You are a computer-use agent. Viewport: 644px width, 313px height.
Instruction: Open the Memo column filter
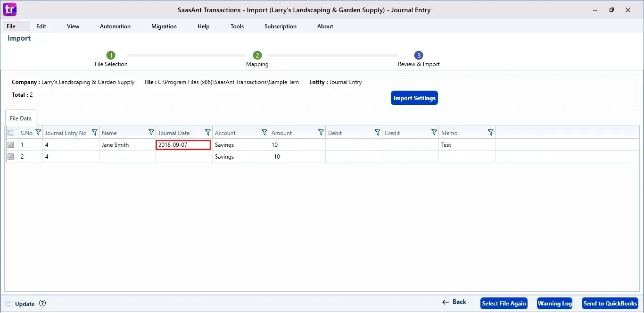click(490, 133)
